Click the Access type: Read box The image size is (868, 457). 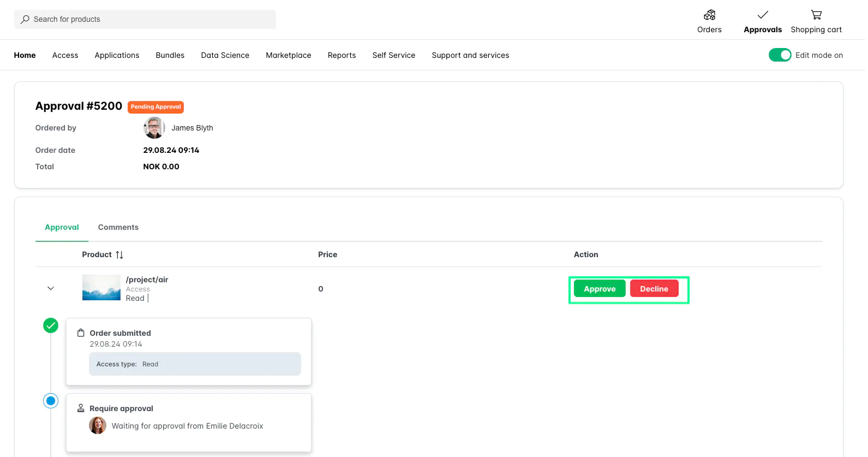coord(195,364)
